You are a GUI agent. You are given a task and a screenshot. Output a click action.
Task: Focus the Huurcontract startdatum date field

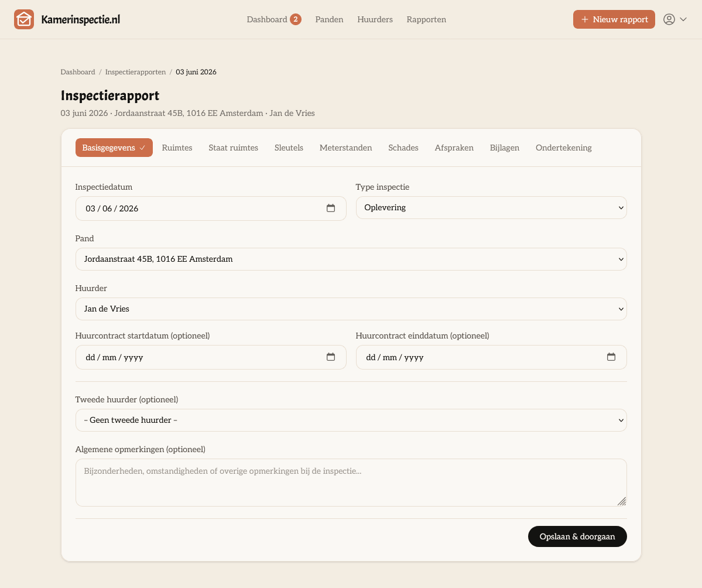coord(211,357)
